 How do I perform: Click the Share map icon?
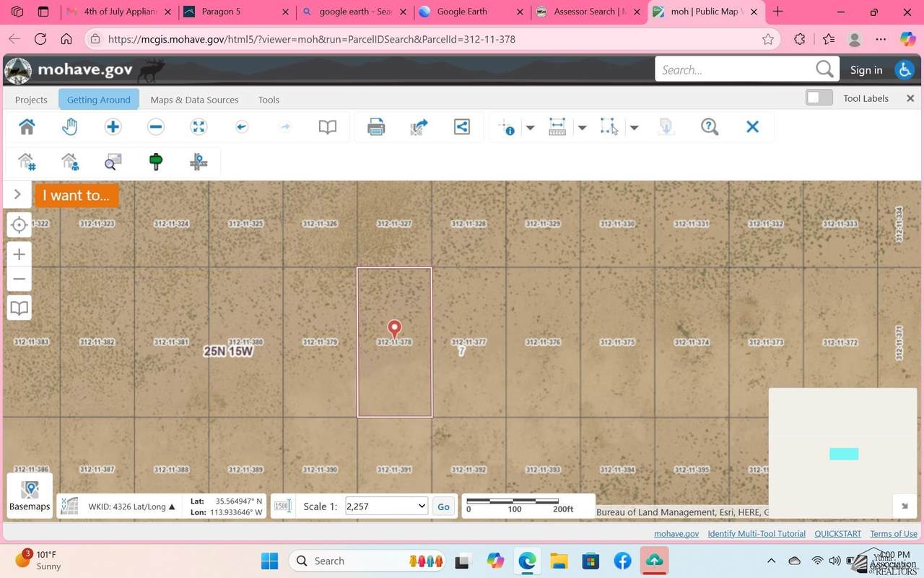click(462, 127)
